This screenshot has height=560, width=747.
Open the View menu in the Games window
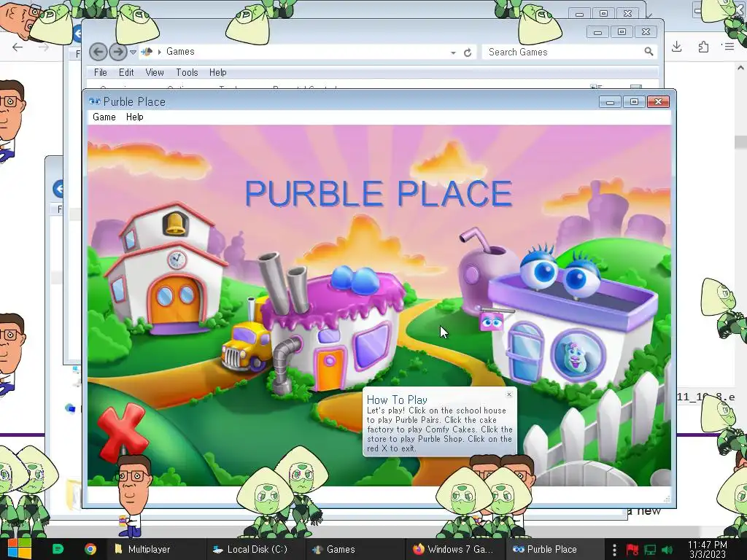click(155, 72)
